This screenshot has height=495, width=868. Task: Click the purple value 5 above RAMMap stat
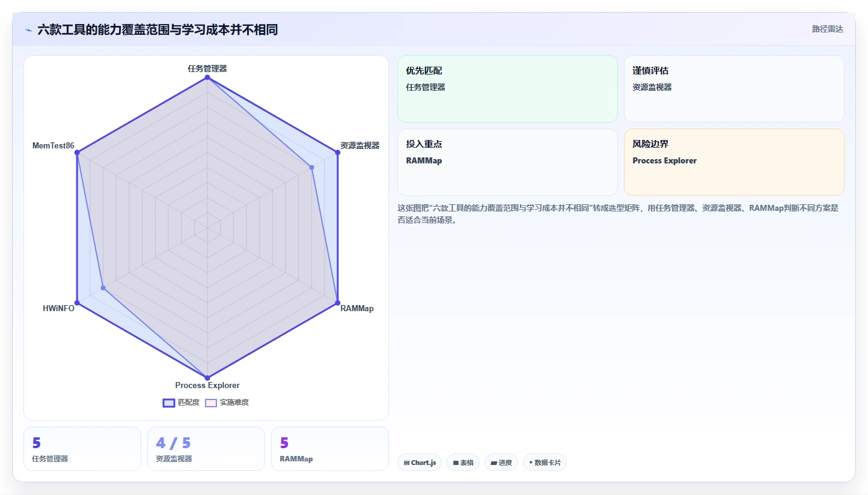pos(284,443)
